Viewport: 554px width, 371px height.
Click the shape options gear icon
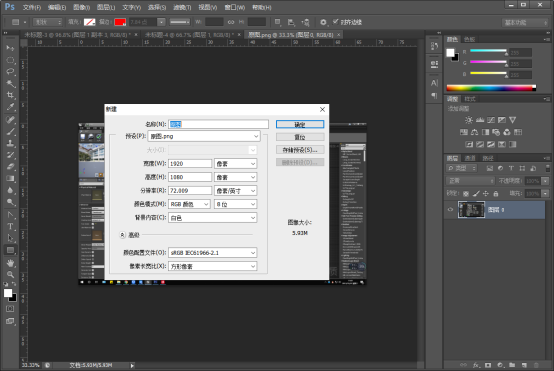[323, 22]
